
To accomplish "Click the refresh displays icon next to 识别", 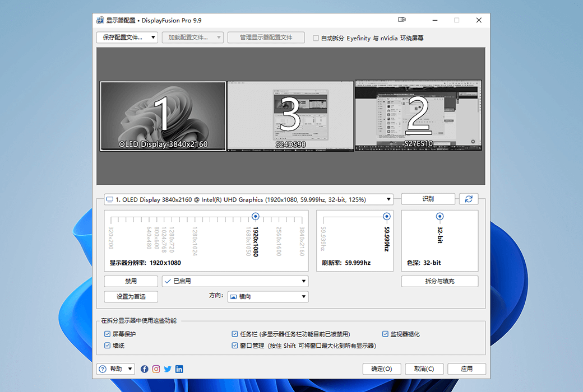I will tap(469, 199).
